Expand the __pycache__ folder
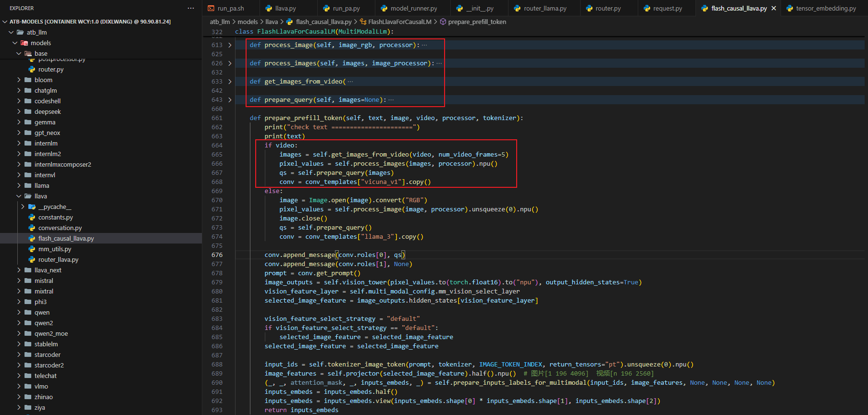 coord(23,207)
